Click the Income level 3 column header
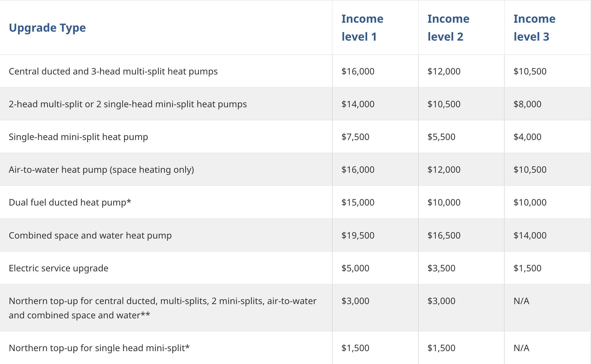This screenshot has width=591, height=364. (x=534, y=28)
